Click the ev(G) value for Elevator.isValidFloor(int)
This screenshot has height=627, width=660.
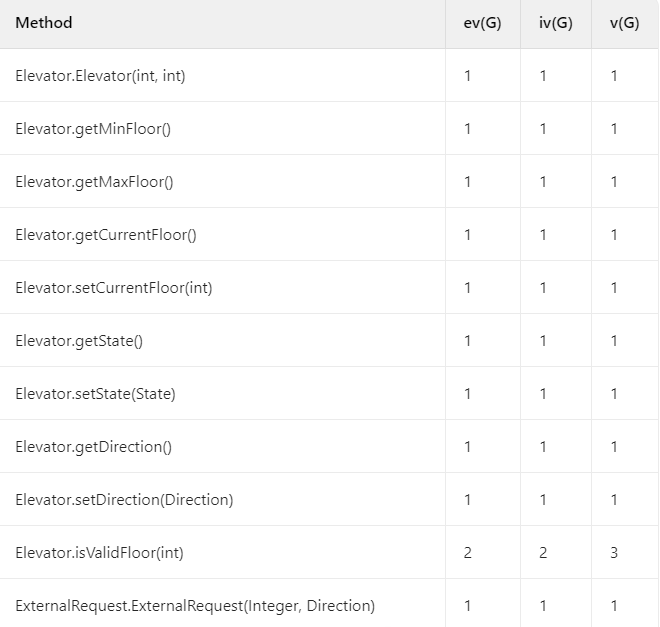tap(468, 553)
